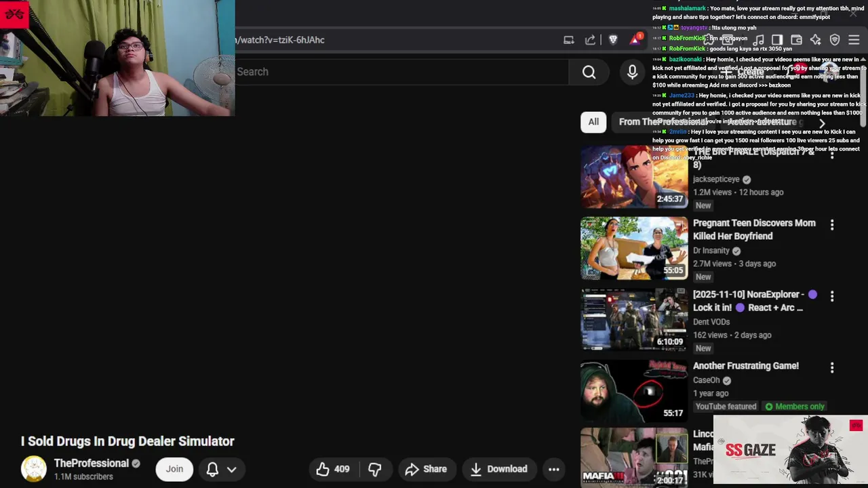
Task: Open NoraExplorer 6:10:09 video thumbnail
Action: coord(634,319)
